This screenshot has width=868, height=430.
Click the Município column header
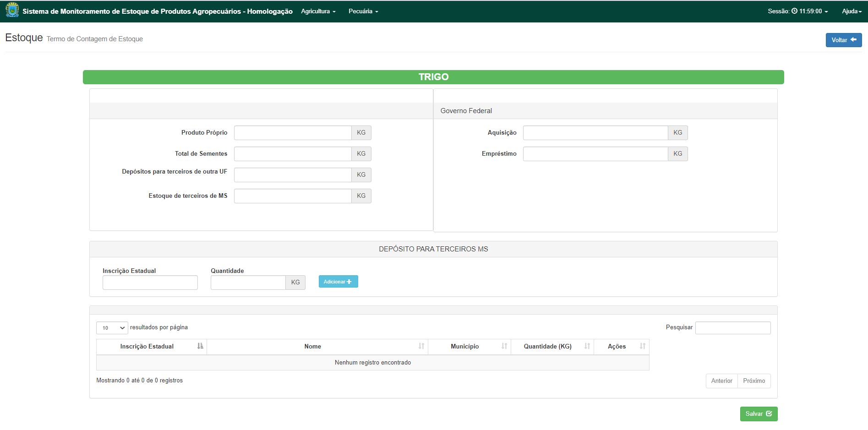(469, 347)
